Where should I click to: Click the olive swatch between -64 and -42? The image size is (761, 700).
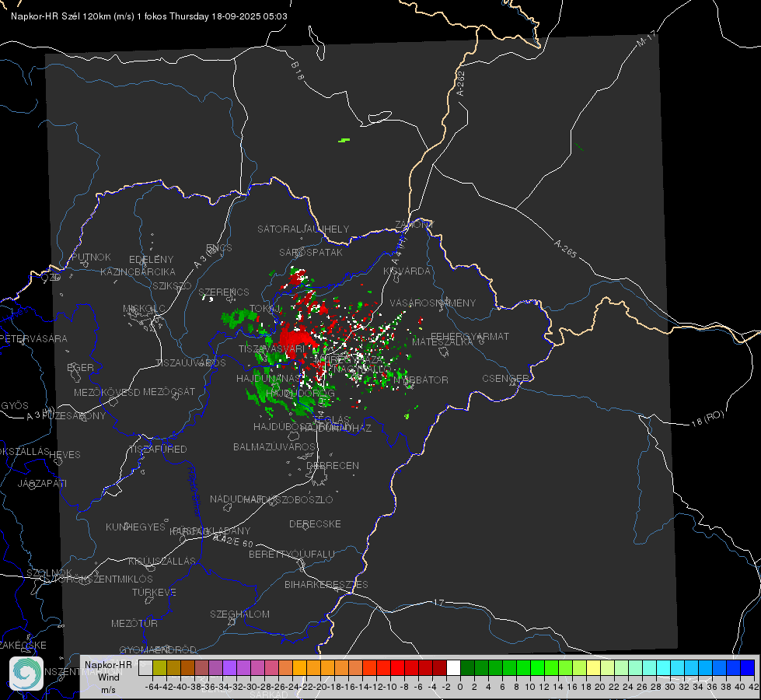click(159, 667)
